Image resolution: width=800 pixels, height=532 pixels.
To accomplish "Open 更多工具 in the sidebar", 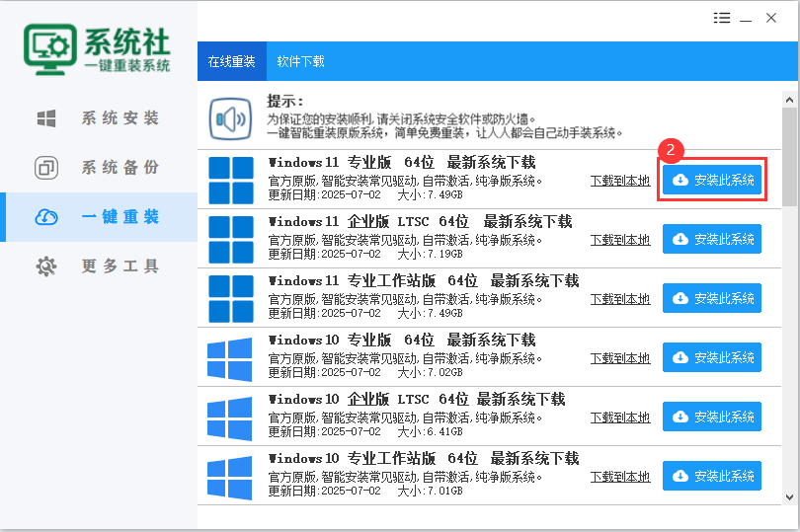I will click(x=99, y=266).
